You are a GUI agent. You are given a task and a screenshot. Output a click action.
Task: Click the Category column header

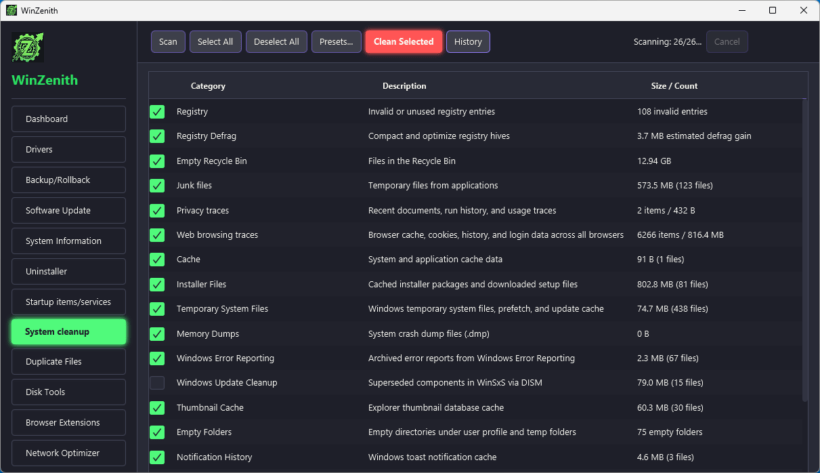tap(208, 86)
